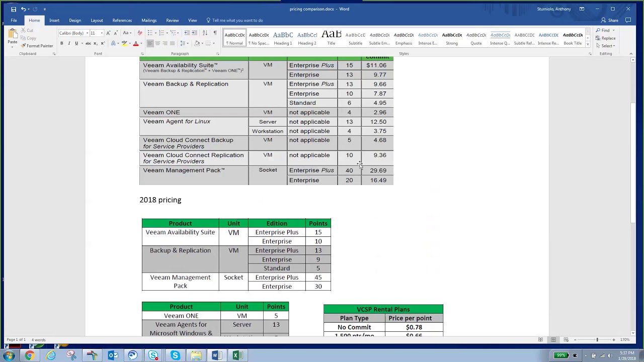This screenshot has height=362, width=644.
Task: Switch to the References tab
Action: (x=122, y=20)
